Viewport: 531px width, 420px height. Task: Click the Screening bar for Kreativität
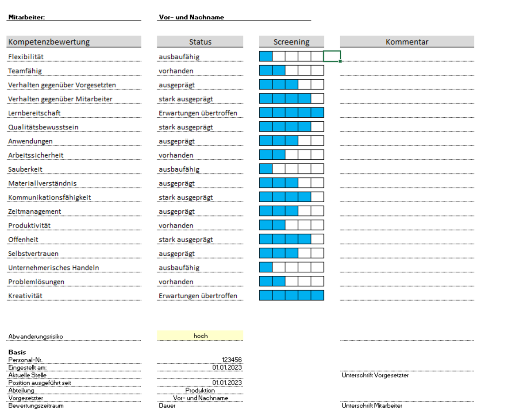[291, 296]
